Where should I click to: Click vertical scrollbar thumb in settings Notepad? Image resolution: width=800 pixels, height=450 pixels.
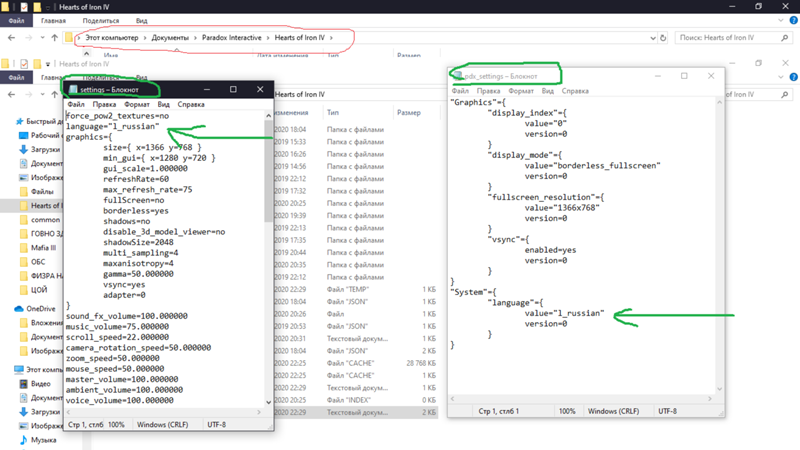point(268,171)
